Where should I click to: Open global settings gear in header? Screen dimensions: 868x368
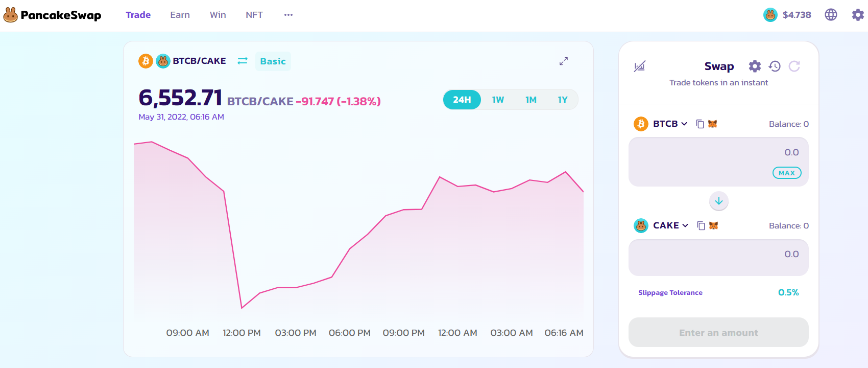click(x=858, y=15)
